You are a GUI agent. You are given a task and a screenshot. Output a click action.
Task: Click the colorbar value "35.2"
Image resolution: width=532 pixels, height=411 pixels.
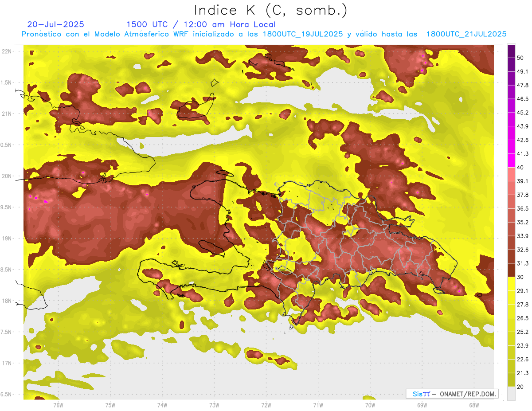(522, 222)
